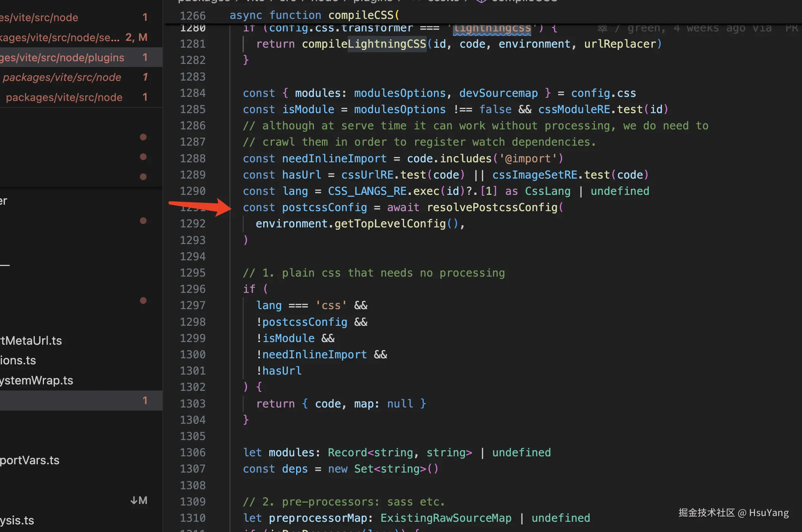This screenshot has height=532, width=802.
Task: Click the underlined 'lightningcss' string
Action: coord(492,28)
